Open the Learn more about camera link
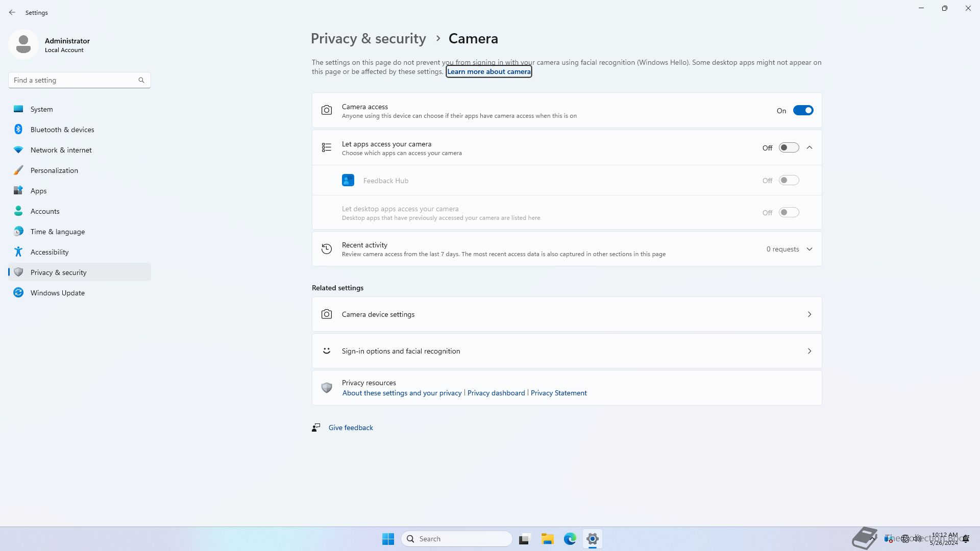This screenshot has width=980, height=551. 488,72
